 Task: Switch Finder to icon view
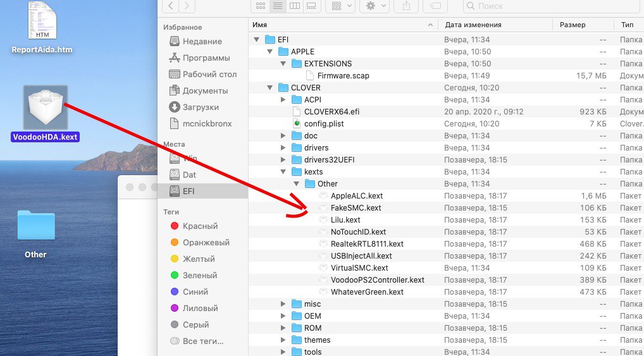[x=261, y=6]
